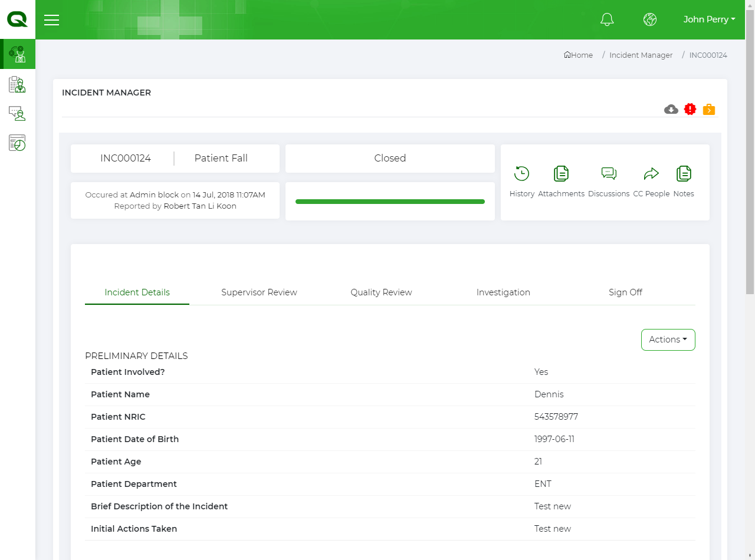This screenshot has width=755, height=560.
Task: Click the orange briefcase icon
Action: coord(709,109)
